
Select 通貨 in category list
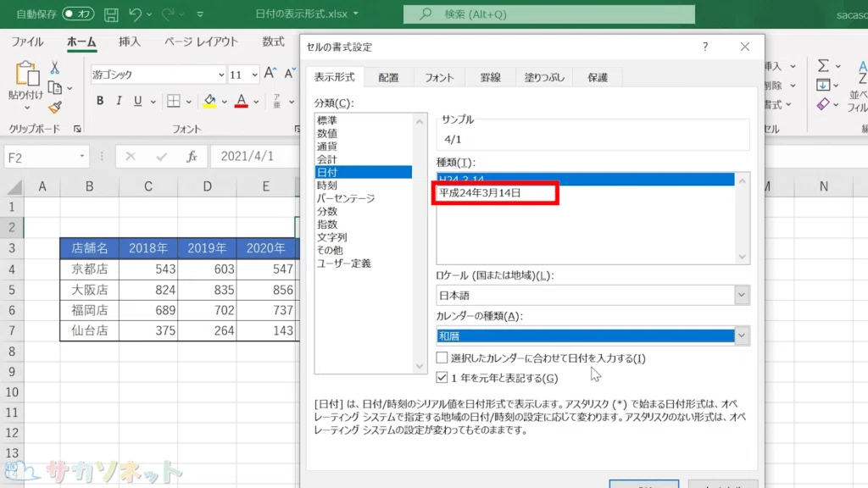pos(363,146)
